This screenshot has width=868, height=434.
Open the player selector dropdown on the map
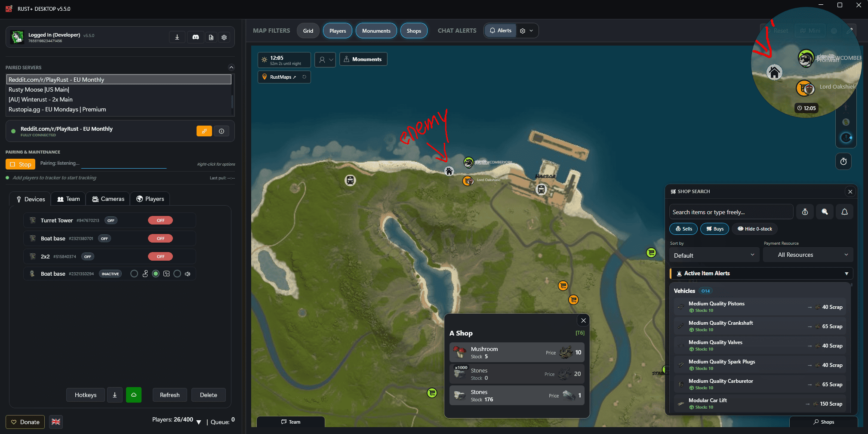coord(325,59)
